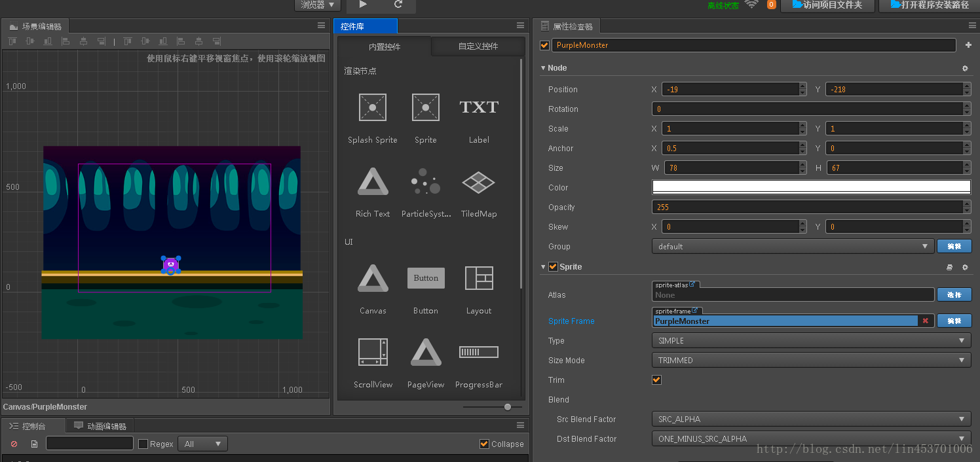The width and height of the screenshot is (980, 462).
Task: Click the orange connected devices counter badge
Action: 771,5
